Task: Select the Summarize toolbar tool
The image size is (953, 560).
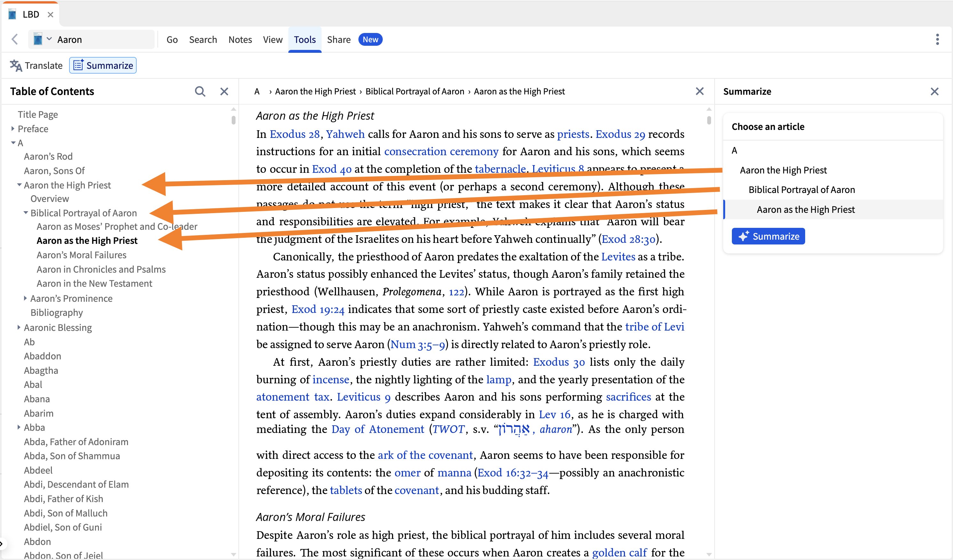Action: [102, 65]
